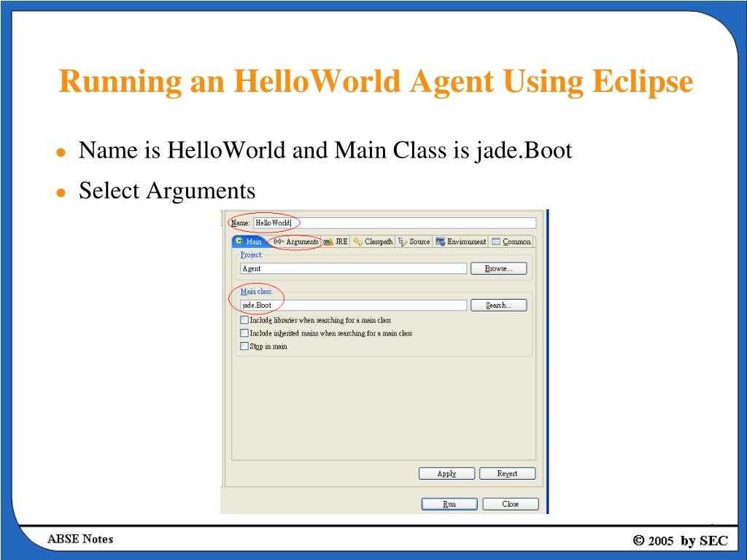This screenshot has height=560, width=747.
Task: Toggle the Stop in main checkbox
Action: (x=244, y=346)
